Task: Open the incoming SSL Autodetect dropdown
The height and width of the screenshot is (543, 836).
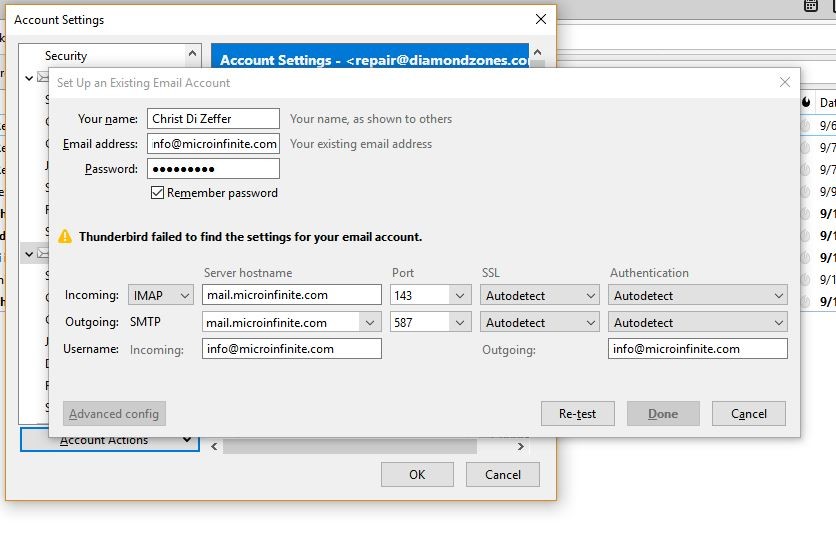Action: tap(540, 295)
